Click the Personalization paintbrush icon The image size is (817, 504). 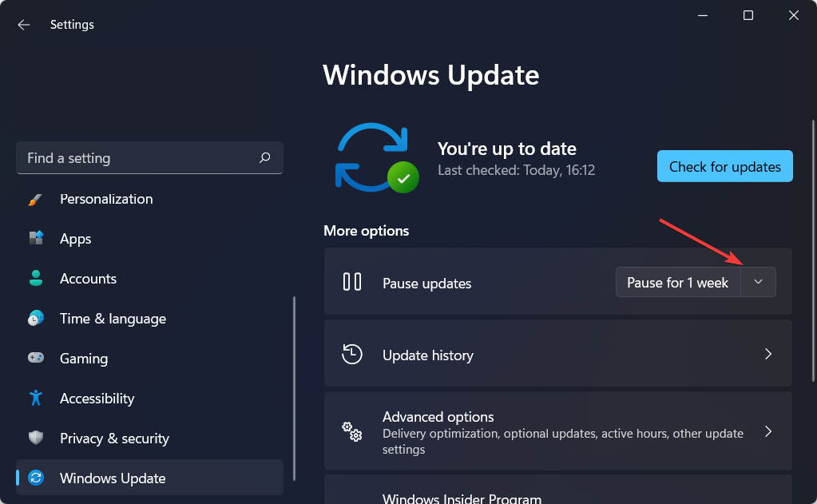(x=35, y=199)
